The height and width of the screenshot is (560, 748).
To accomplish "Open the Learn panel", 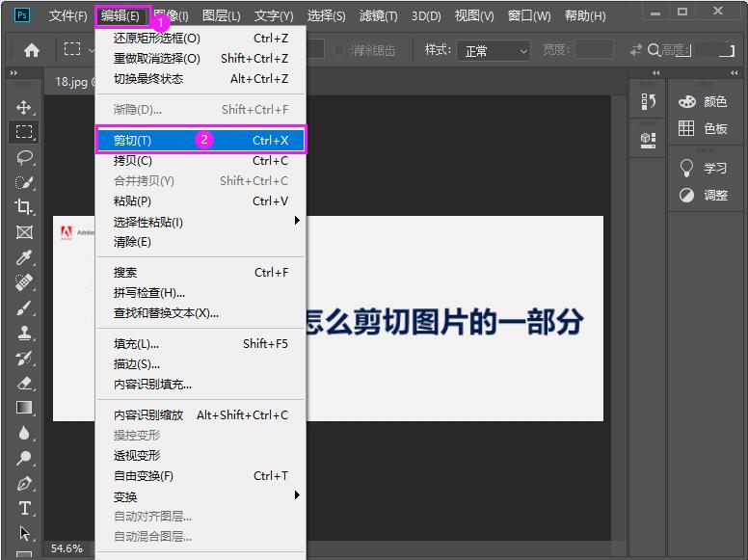I will [x=702, y=168].
